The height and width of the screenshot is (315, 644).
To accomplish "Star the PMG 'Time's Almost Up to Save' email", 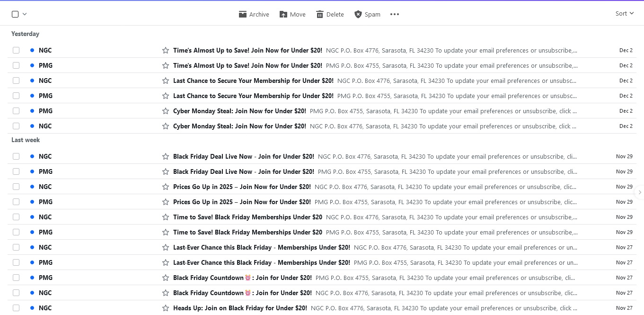I will point(166,65).
